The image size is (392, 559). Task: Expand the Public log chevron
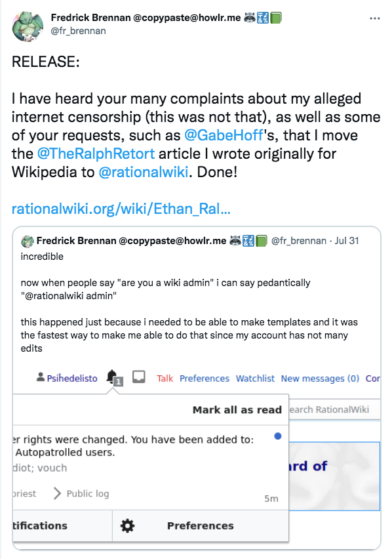point(57,493)
